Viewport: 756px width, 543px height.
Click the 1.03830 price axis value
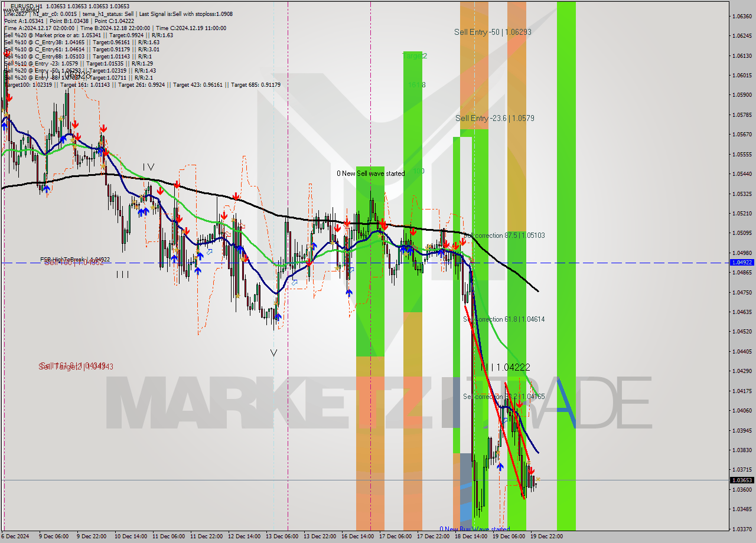coord(742,450)
